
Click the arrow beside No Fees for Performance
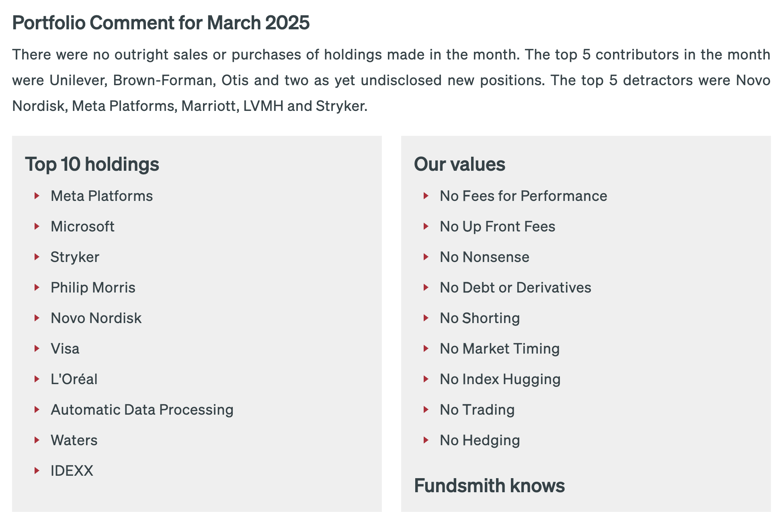click(426, 196)
